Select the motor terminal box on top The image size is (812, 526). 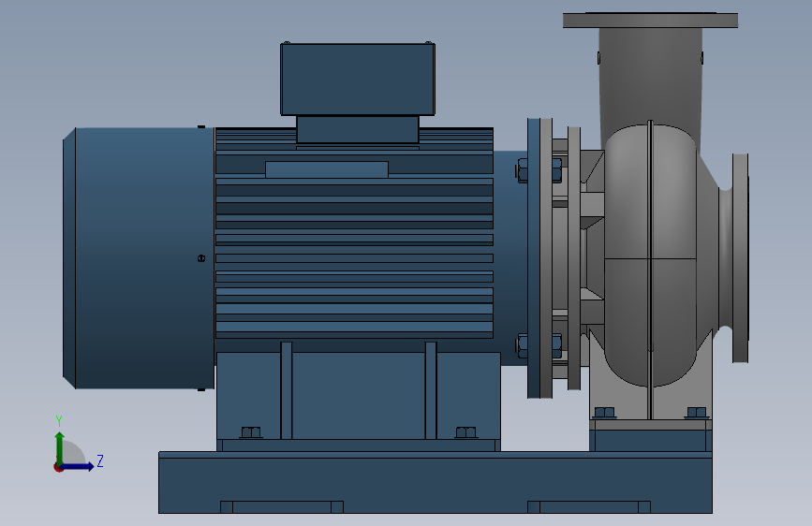pos(358,79)
